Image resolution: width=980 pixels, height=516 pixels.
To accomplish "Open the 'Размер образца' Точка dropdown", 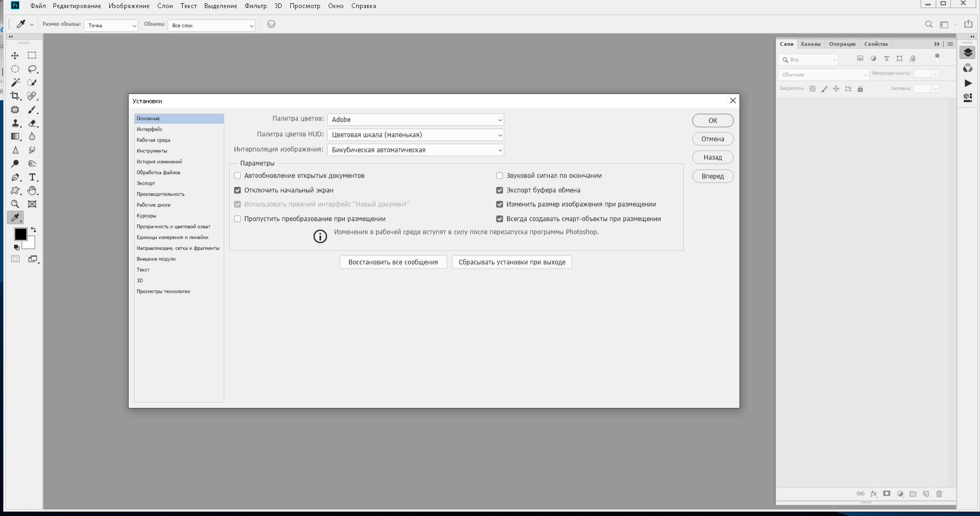I will click(x=111, y=25).
